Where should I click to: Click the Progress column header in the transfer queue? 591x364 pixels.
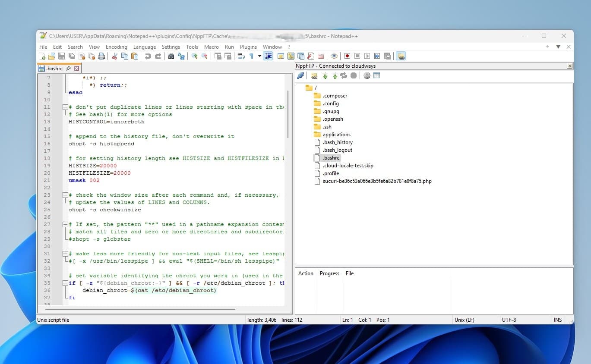(329, 273)
